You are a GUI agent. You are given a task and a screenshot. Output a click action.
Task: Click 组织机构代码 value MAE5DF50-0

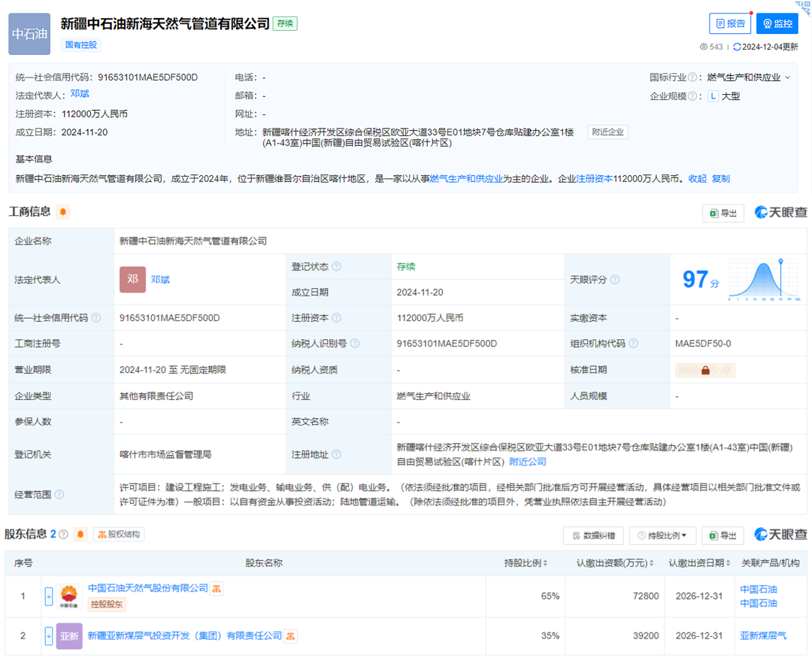click(x=703, y=344)
